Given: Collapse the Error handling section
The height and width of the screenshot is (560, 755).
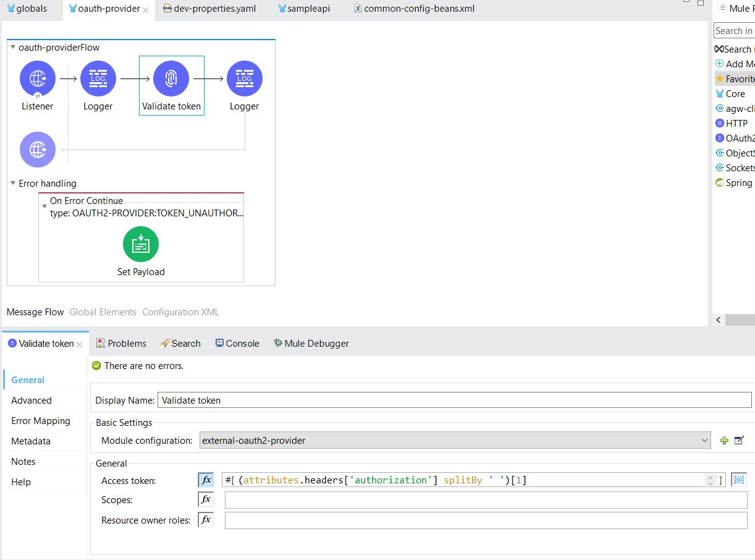Looking at the screenshot, I should click(13, 184).
